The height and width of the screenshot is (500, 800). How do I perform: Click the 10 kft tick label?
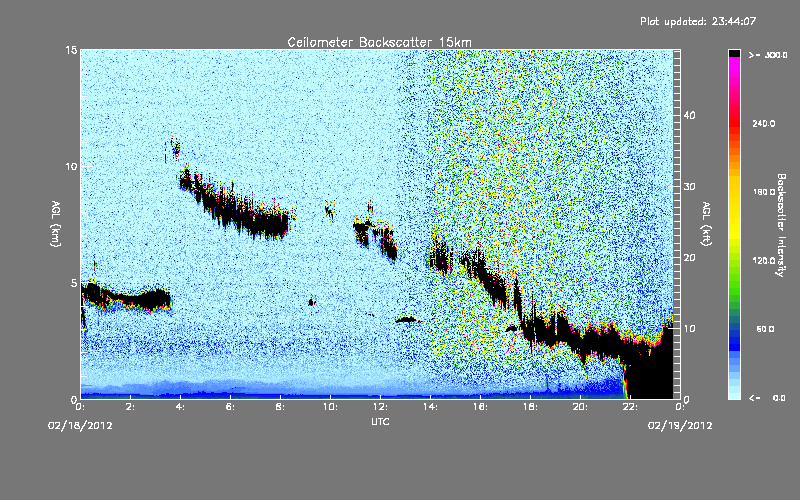689,329
